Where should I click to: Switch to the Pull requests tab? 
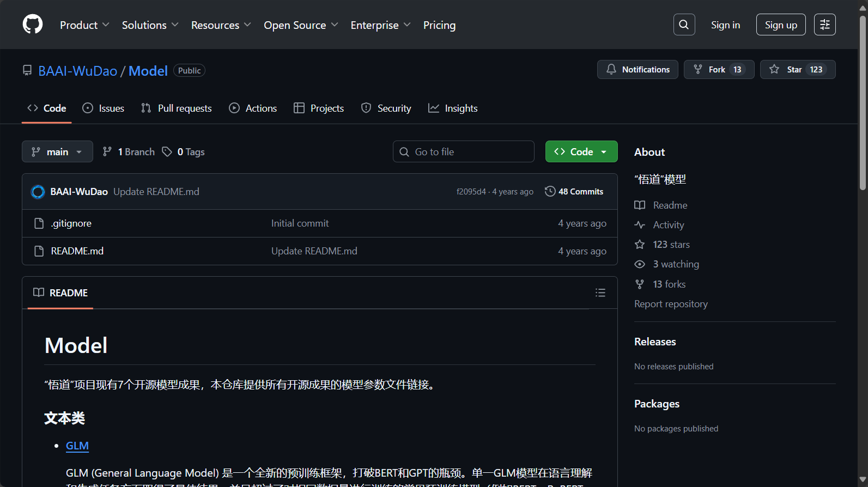176,108
